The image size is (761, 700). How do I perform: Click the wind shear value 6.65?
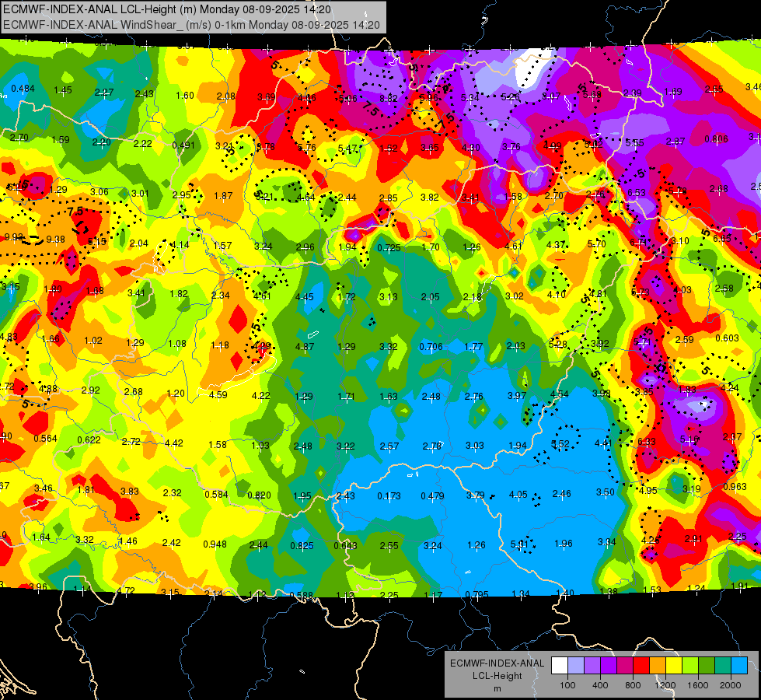722,239
